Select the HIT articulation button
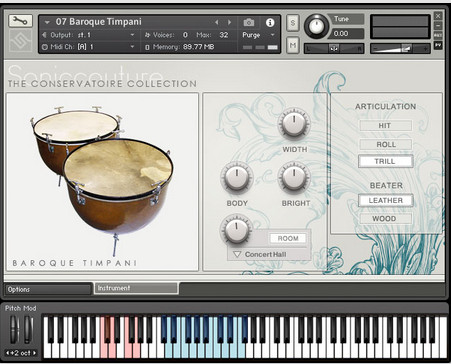The height and width of the screenshot is (364, 451). click(x=385, y=126)
